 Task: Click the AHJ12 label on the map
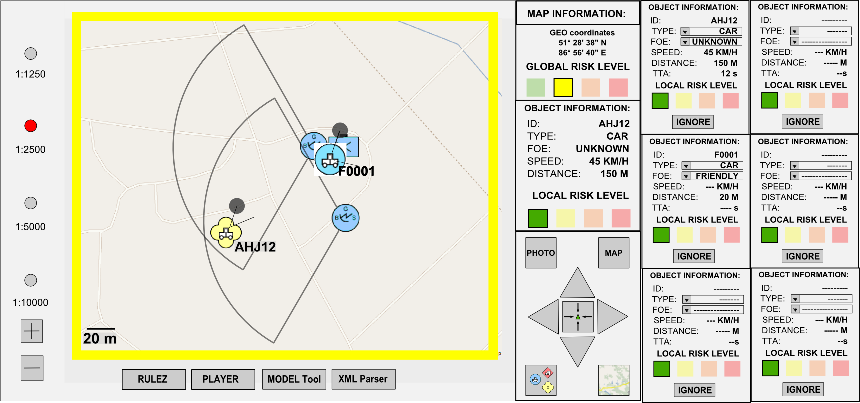[255, 247]
